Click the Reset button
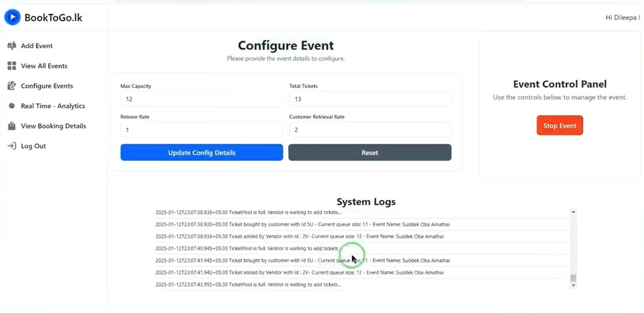Image resolution: width=644 pixels, height=313 pixels. point(370,152)
